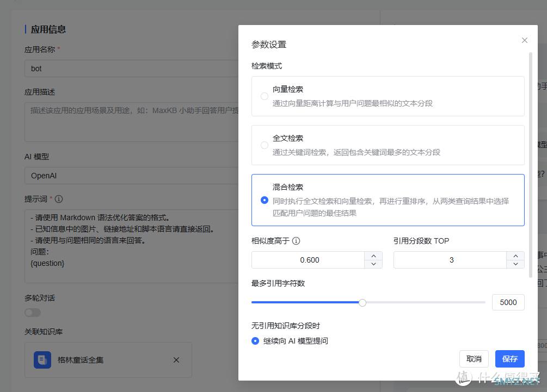Viewport: 547px width, 392px height.
Task: Close the 参数设置 dialog with X icon
Action: [524, 40]
